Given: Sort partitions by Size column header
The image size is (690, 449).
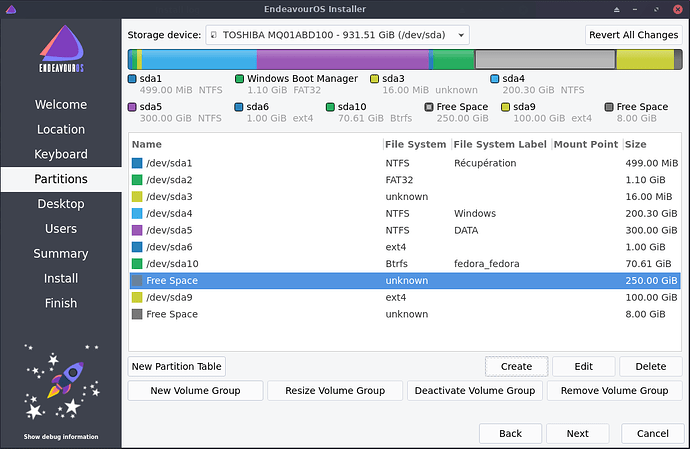Looking at the screenshot, I should point(650,144).
